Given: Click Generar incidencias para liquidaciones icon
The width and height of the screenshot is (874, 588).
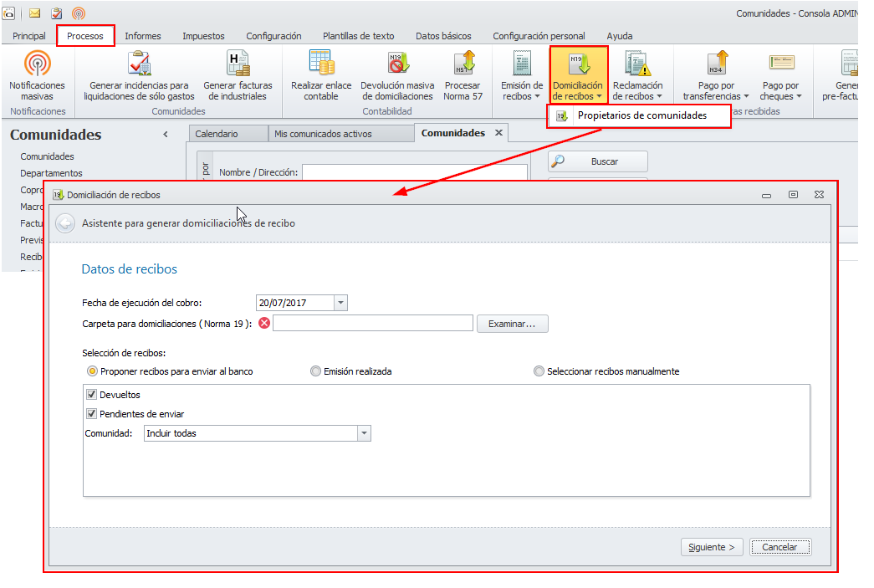Looking at the screenshot, I should pos(140,63).
